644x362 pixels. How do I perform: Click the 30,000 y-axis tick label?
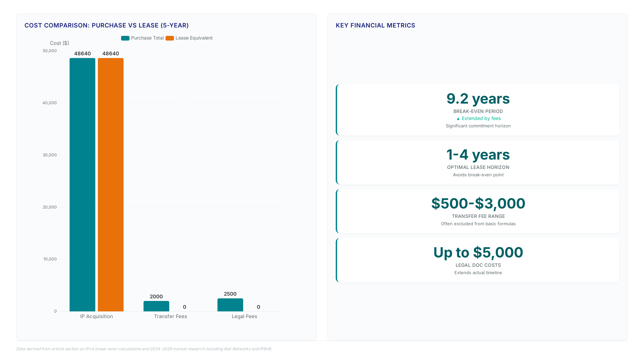[x=50, y=155]
